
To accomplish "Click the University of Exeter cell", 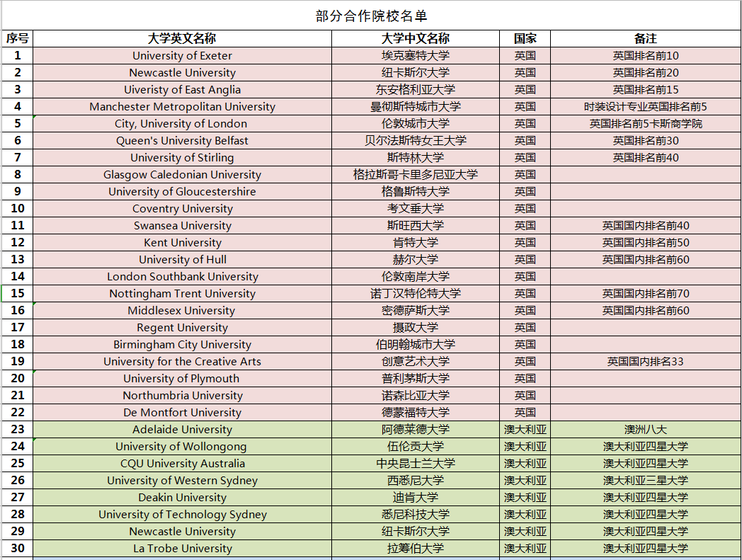I will click(x=182, y=56).
